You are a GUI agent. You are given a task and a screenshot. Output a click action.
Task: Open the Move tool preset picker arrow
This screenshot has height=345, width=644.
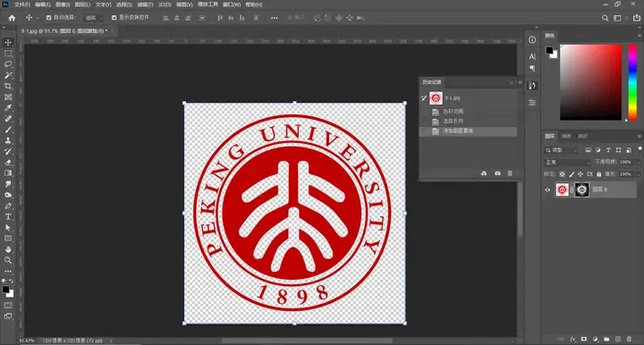coord(38,18)
